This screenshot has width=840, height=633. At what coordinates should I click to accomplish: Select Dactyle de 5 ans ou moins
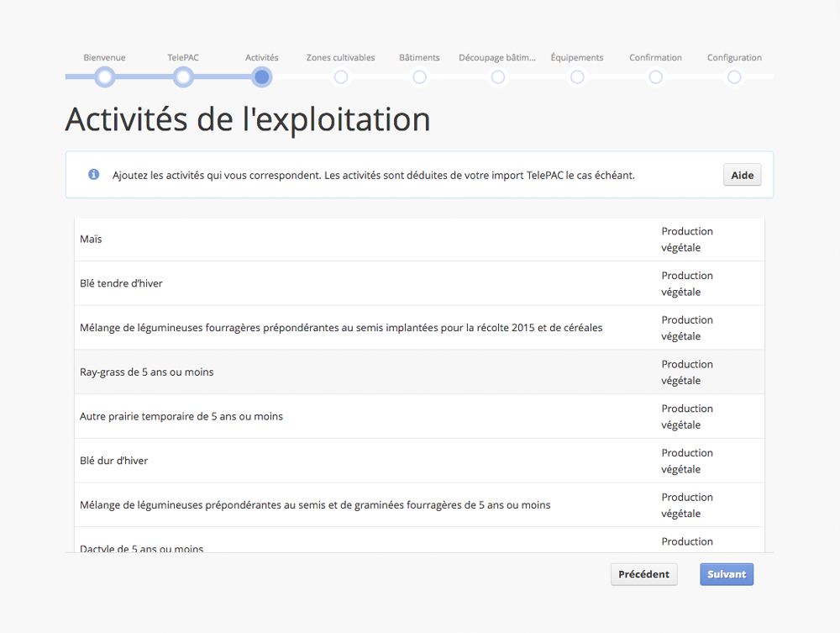pyautogui.click(x=419, y=540)
